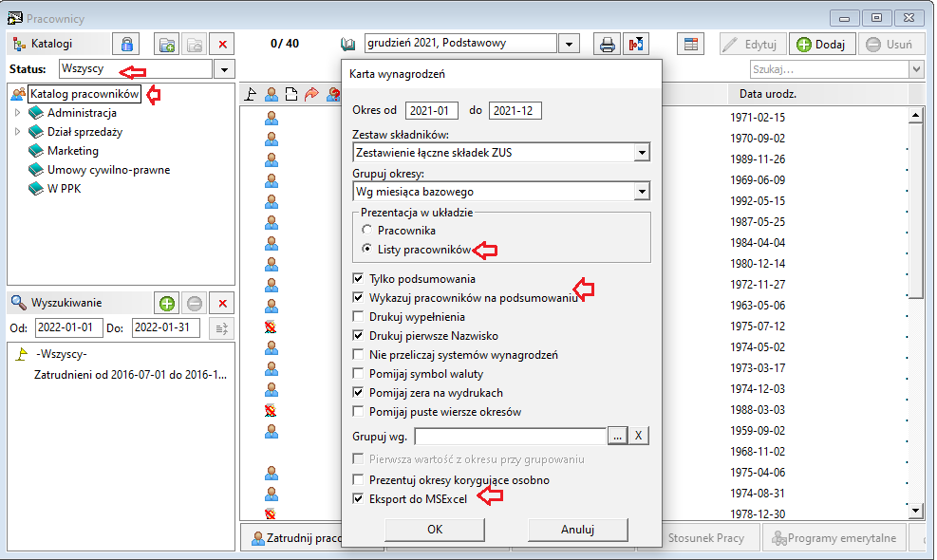Click the Katalogi tree icon button

click(19, 45)
